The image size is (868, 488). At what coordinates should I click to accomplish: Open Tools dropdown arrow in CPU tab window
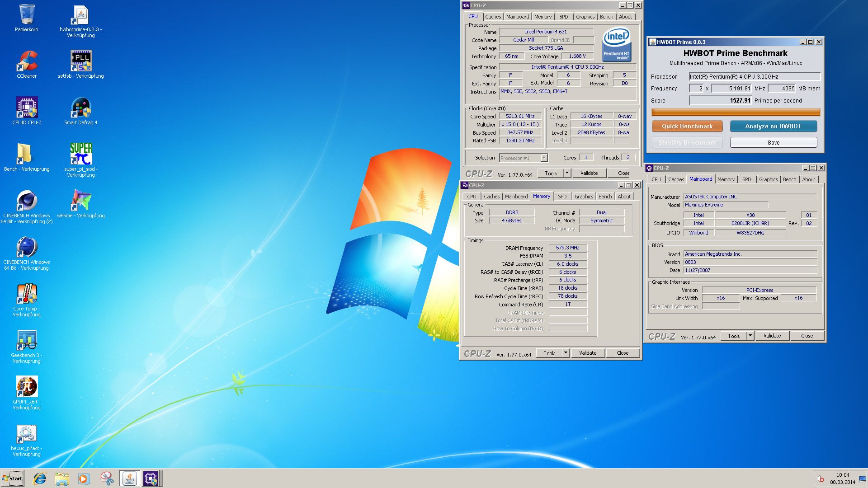567,173
